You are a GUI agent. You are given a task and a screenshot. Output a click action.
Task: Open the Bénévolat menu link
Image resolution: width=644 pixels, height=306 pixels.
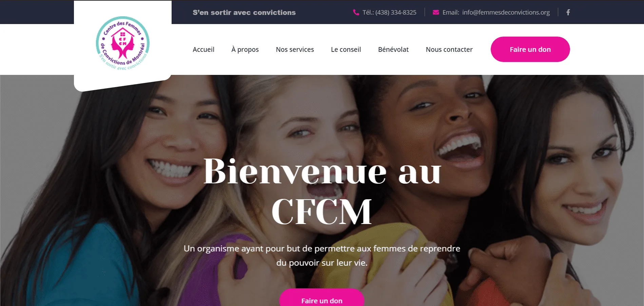pyautogui.click(x=393, y=49)
